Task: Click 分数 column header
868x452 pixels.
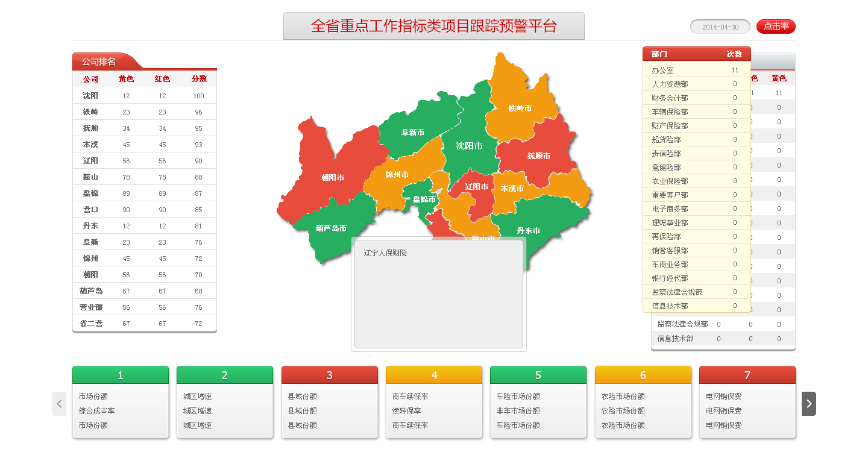Action: 199,79
